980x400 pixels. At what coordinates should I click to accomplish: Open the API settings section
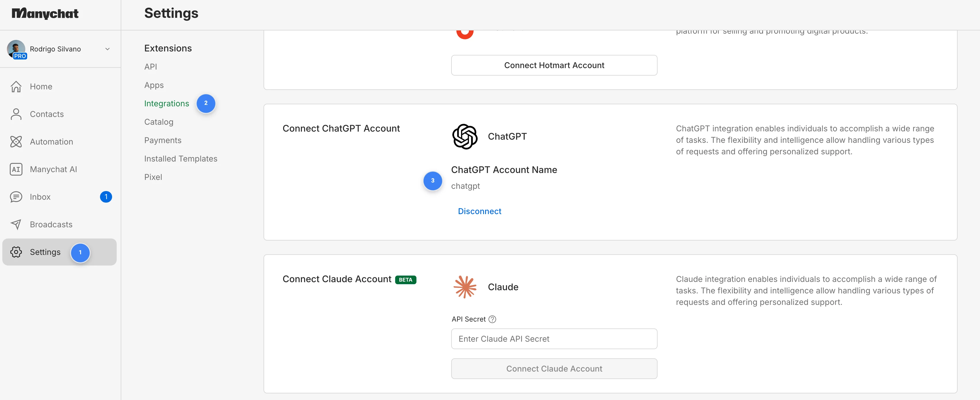150,67
